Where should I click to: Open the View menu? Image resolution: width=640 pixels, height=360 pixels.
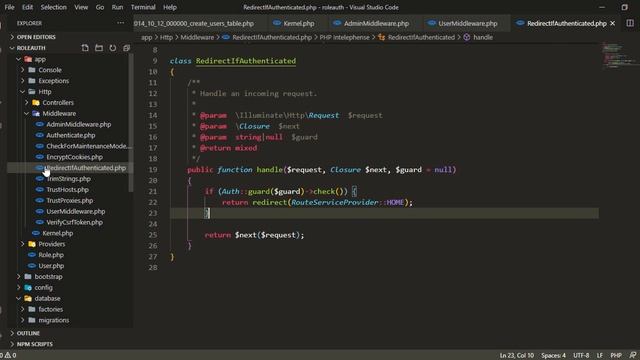point(81,7)
